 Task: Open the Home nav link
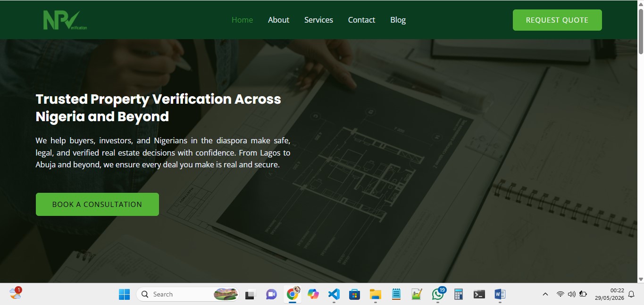pyautogui.click(x=242, y=20)
